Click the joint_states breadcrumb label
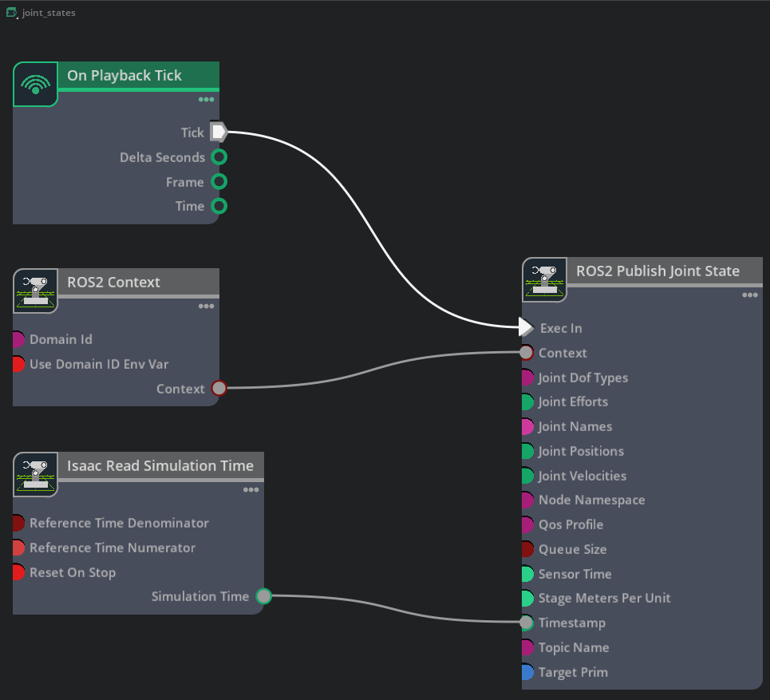This screenshot has height=700, width=770. coord(49,13)
